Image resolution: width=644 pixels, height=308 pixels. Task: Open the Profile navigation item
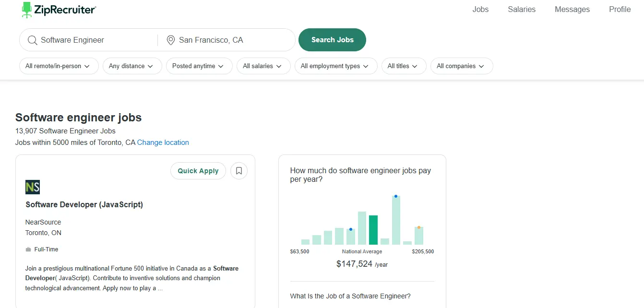[x=620, y=9]
